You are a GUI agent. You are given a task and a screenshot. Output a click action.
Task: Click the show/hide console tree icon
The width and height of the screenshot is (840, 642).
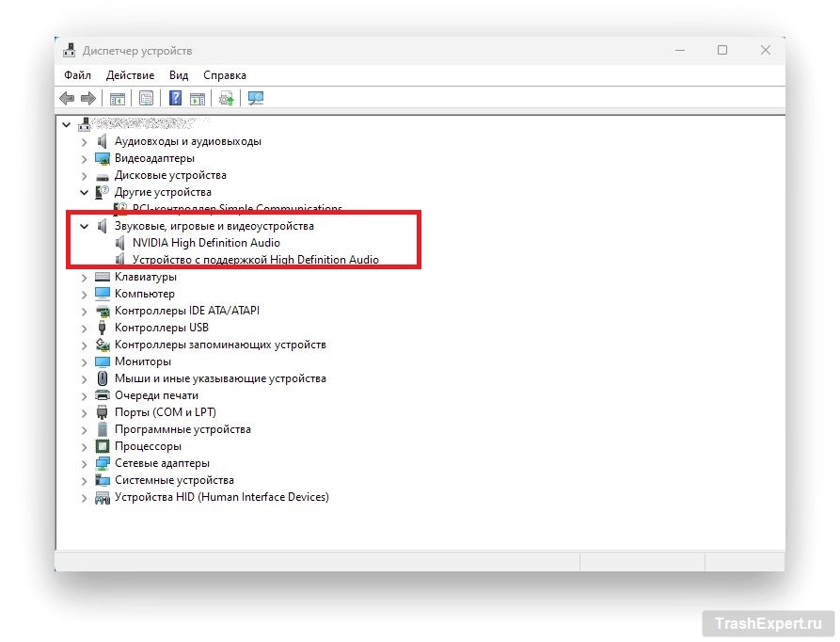pos(118,99)
